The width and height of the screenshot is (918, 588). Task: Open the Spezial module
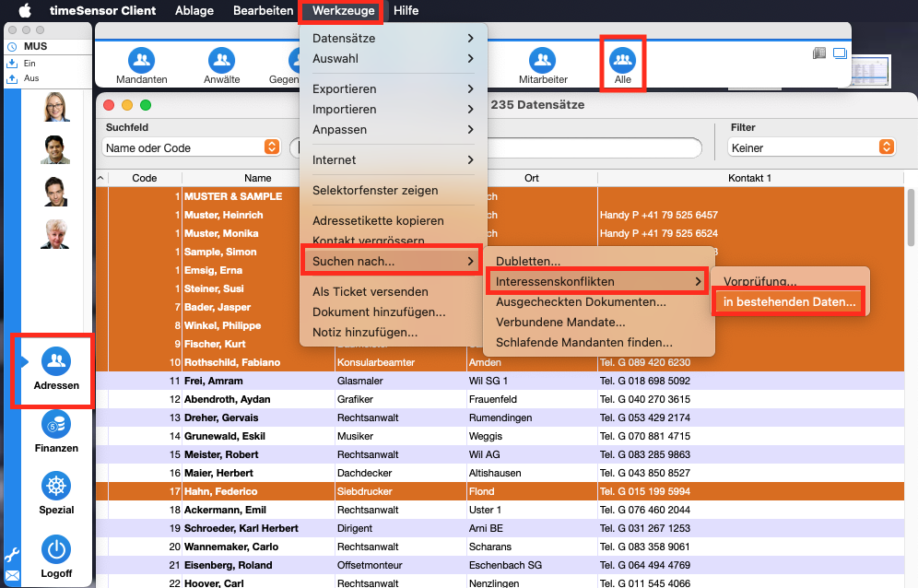coord(56,494)
